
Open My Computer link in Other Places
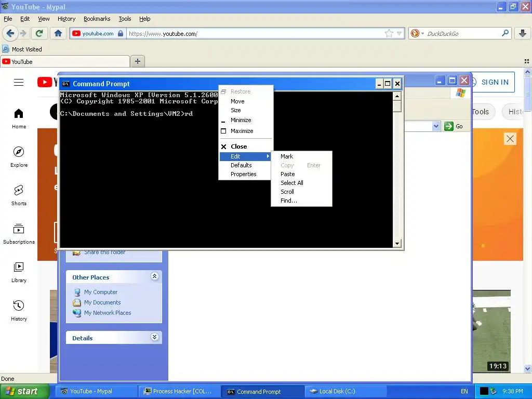pyautogui.click(x=101, y=292)
